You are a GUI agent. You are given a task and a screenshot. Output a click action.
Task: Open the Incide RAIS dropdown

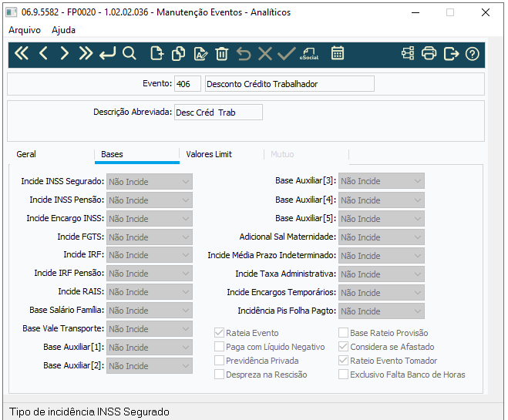[150, 292]
